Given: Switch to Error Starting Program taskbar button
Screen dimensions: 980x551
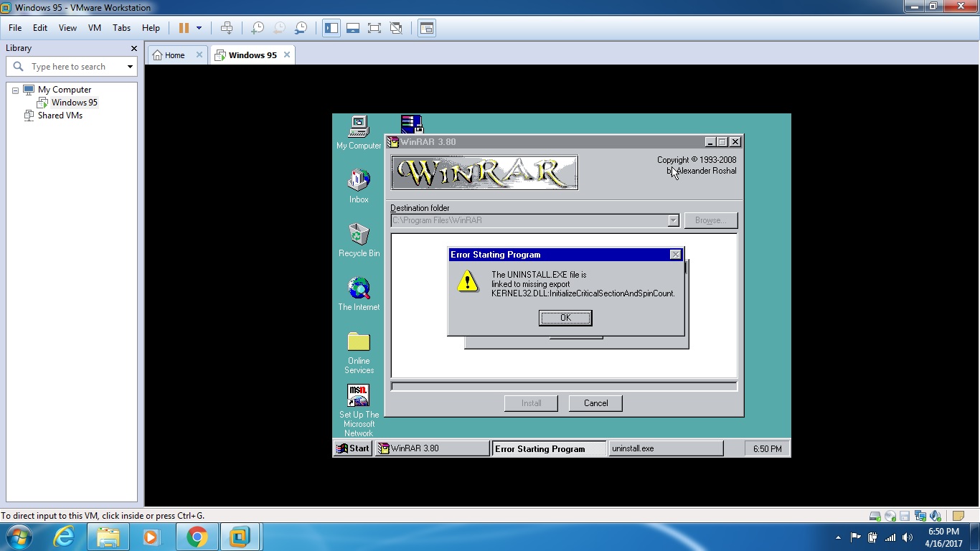Looking at the screenshot, I should 549,448.
